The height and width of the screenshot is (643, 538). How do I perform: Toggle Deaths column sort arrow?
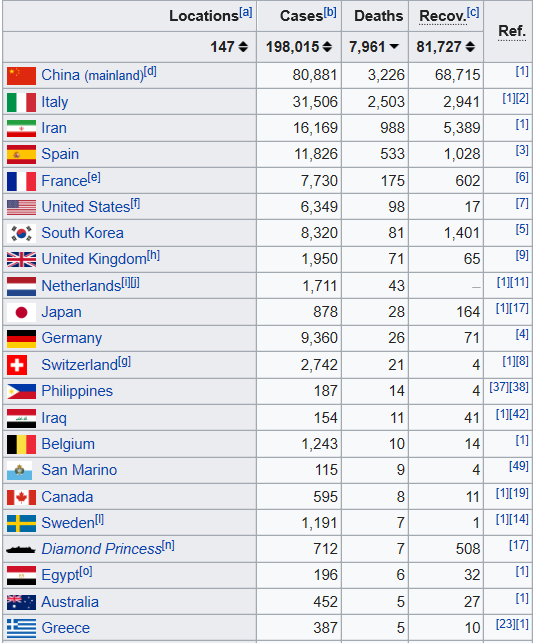[394, 47]
